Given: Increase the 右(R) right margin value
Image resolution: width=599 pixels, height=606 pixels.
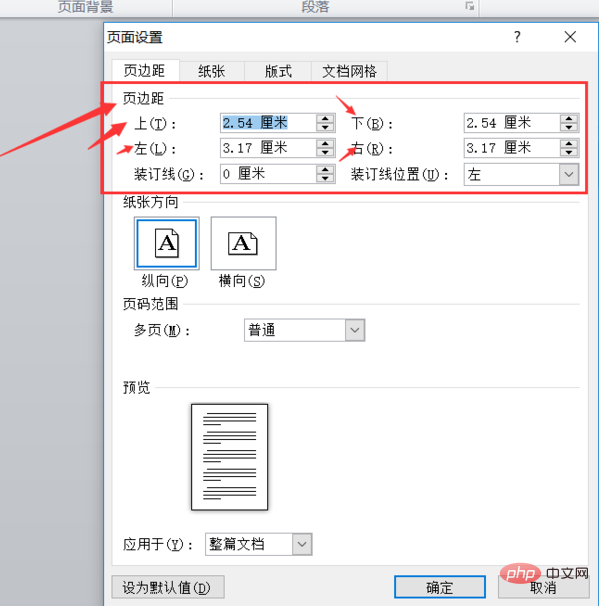Looking at the screenshot, I should click(x=569, y=144).
